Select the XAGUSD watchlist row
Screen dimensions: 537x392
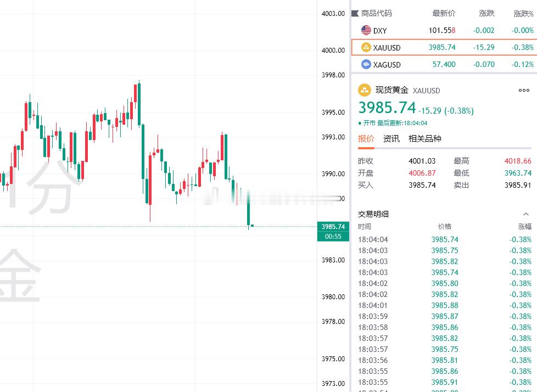coord(444,64)
